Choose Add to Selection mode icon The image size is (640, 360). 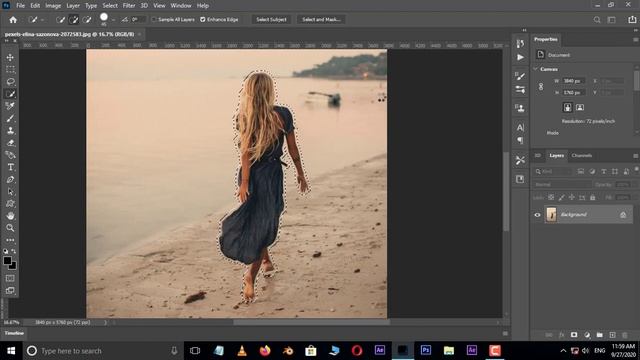click(74, 20)
